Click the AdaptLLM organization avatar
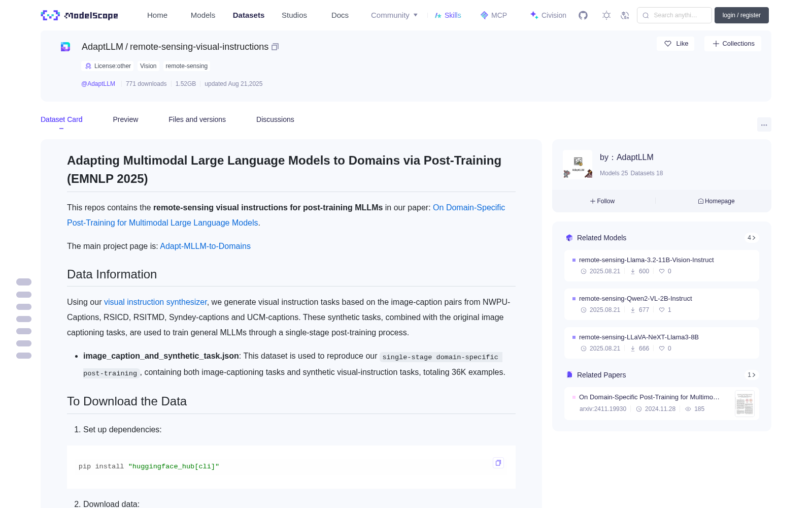This screenshot has height=508, width=812. [x=578, y=165]
